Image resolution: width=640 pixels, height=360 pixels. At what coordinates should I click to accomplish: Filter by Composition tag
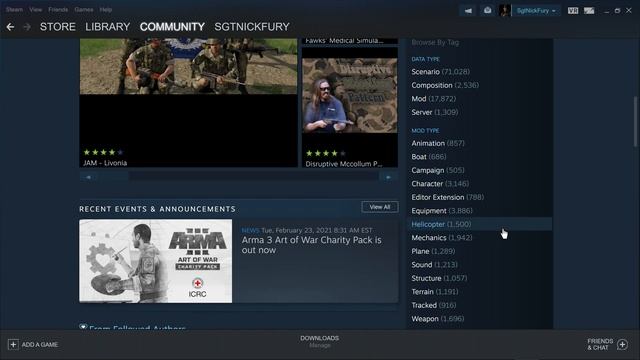click(x=445, y=85)
